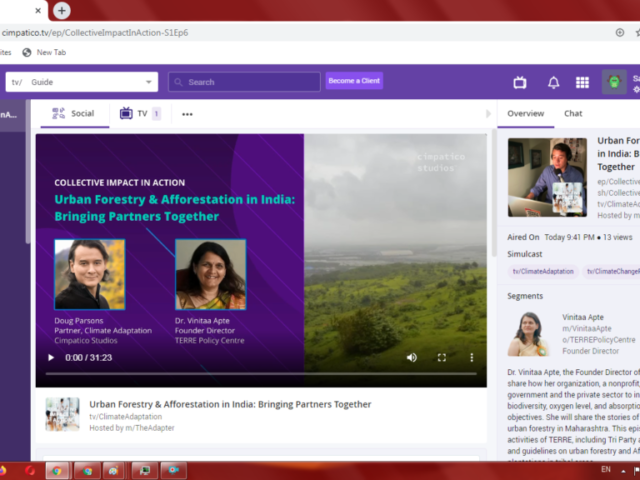
Task: Switch to the Social tab
Action: [x=73, y=114]
